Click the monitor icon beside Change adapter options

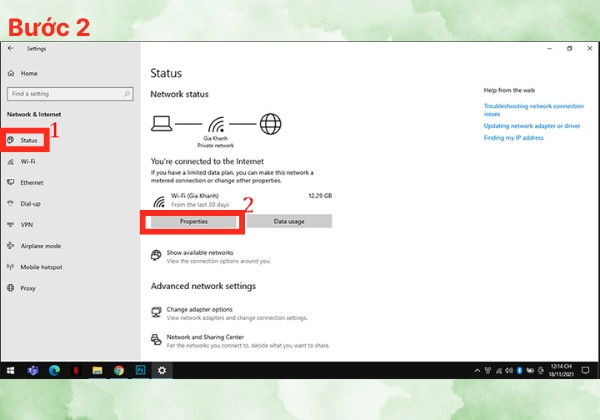156,312
